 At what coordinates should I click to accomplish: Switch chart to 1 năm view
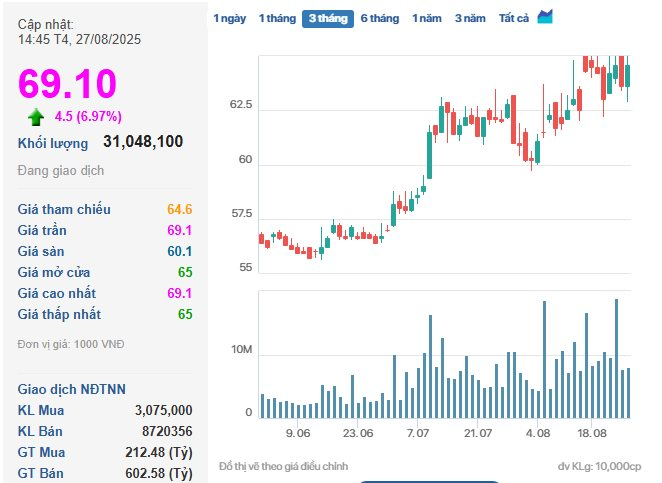tap(428, 18)
